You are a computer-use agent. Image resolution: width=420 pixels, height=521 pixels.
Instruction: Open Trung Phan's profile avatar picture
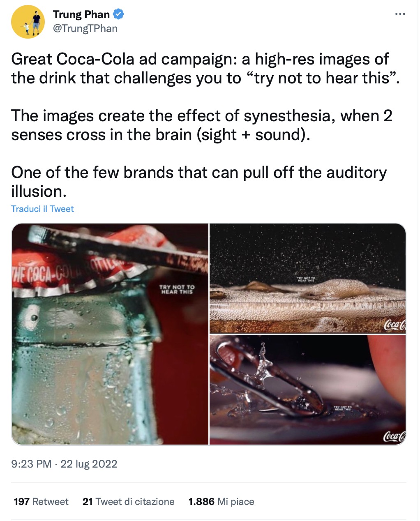click(x=28, y=22)
